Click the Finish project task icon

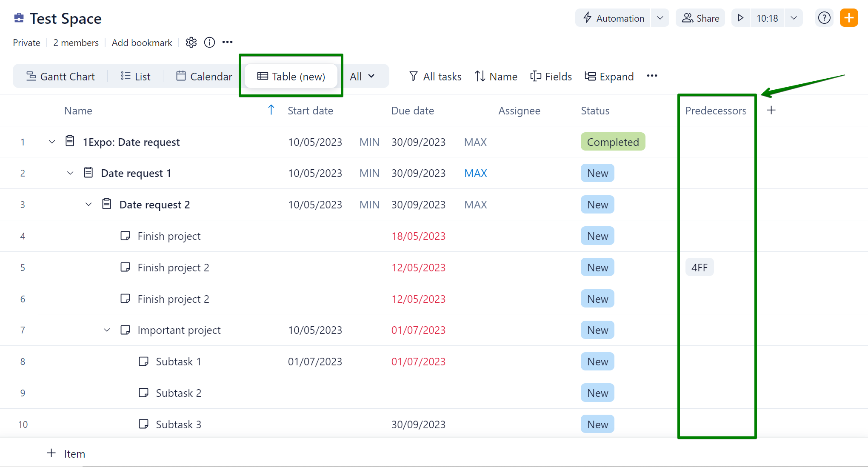pos(125,236)
